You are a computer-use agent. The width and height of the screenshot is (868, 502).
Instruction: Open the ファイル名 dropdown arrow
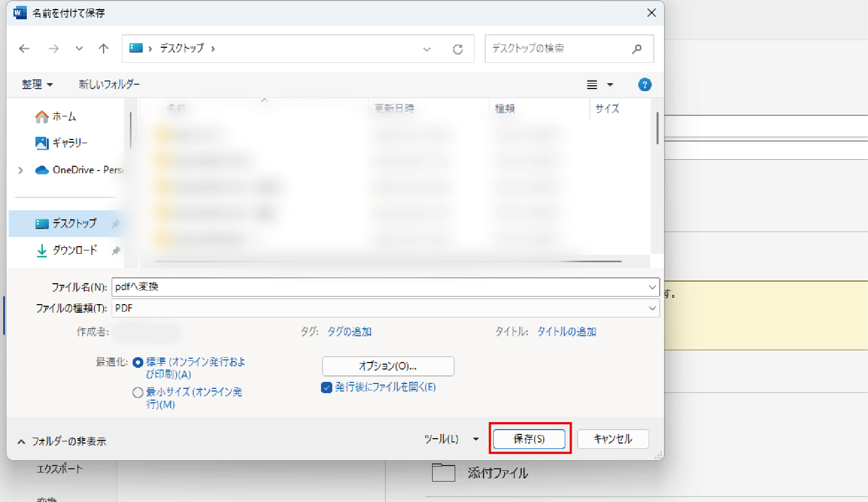click(x=652, y=287)
